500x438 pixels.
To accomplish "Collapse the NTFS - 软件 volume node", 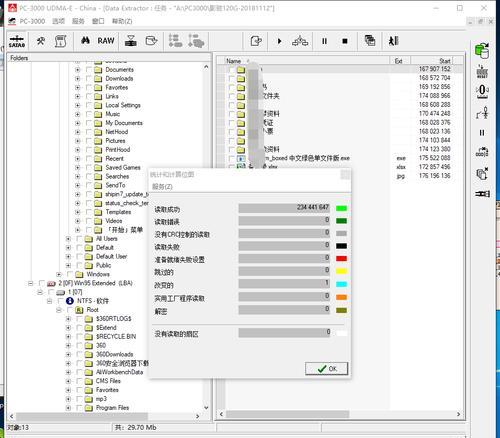I will pos(49,301).
